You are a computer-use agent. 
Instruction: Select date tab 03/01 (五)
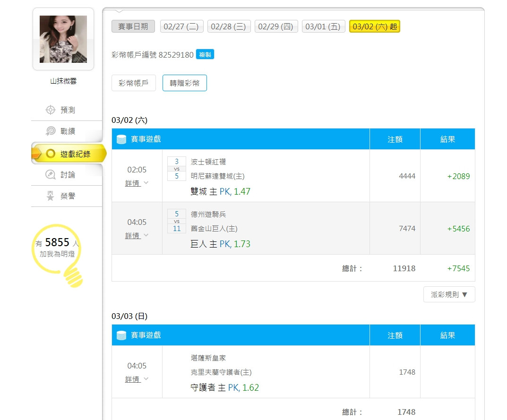pos(323,26)
